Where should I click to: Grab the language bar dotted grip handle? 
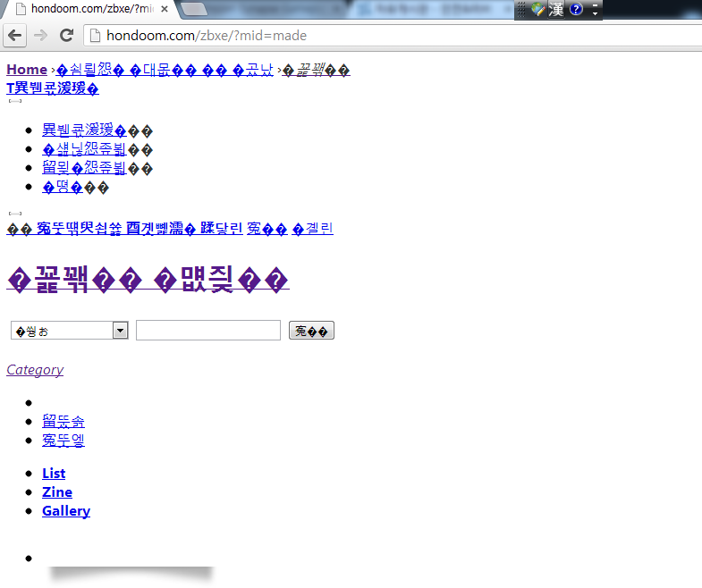click(521, 10)
